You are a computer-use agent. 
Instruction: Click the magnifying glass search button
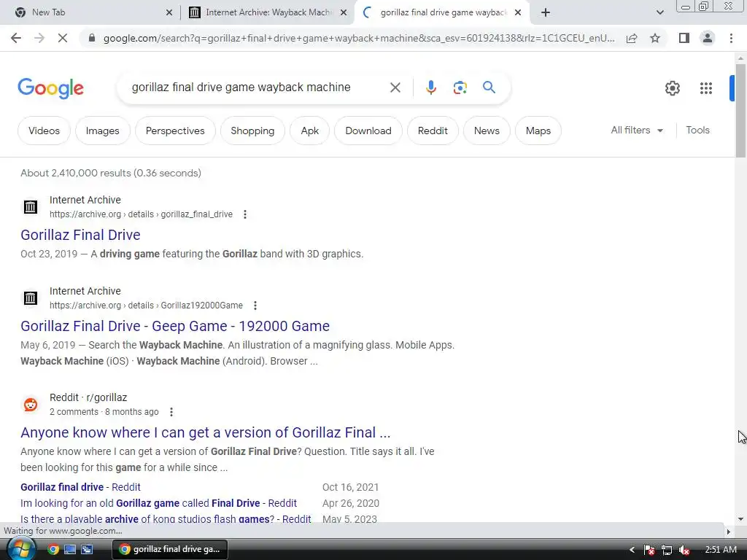pos(489,87)
